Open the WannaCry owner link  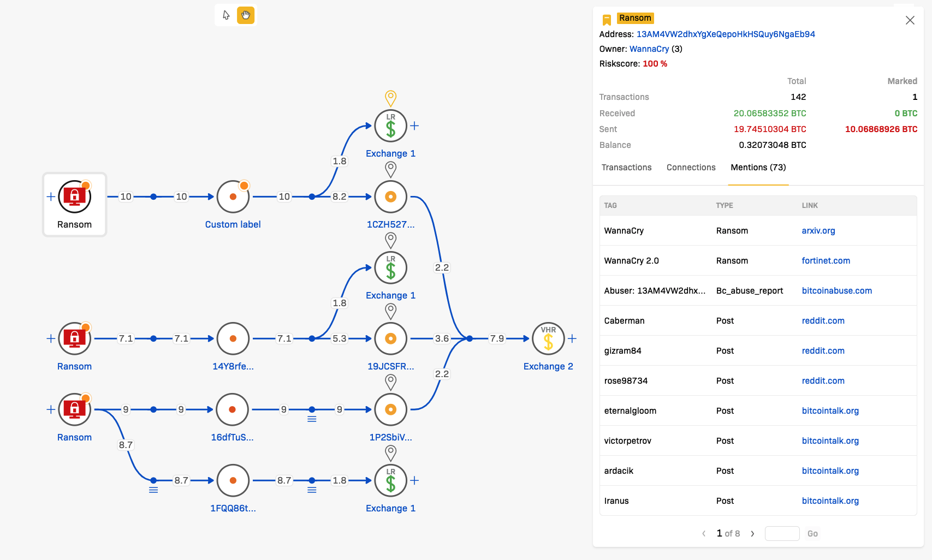coord(649,49)
